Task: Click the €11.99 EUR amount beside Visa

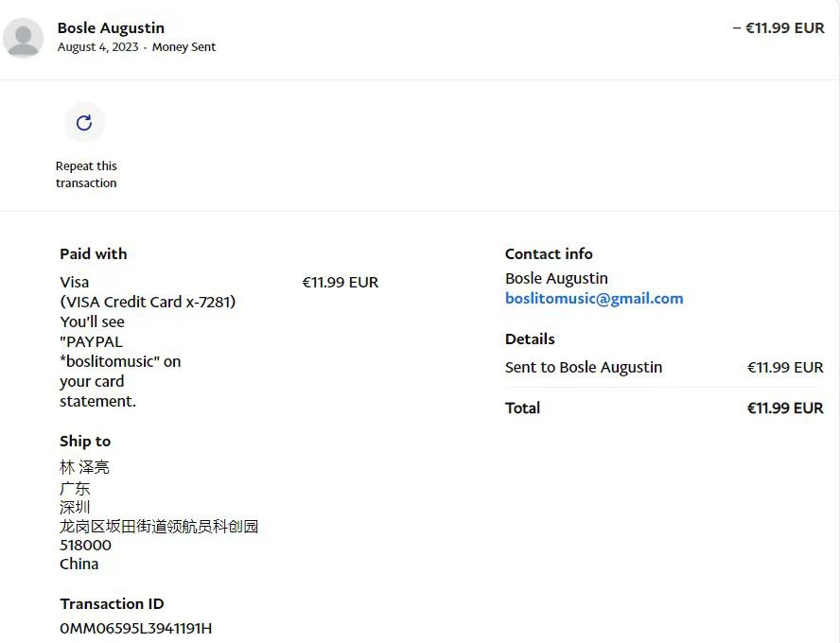Action: [x=341, y=282]
